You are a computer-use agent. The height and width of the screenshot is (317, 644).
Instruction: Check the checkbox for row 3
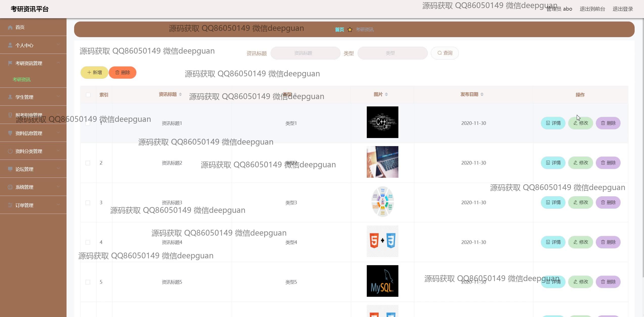(x=88, y=203)
